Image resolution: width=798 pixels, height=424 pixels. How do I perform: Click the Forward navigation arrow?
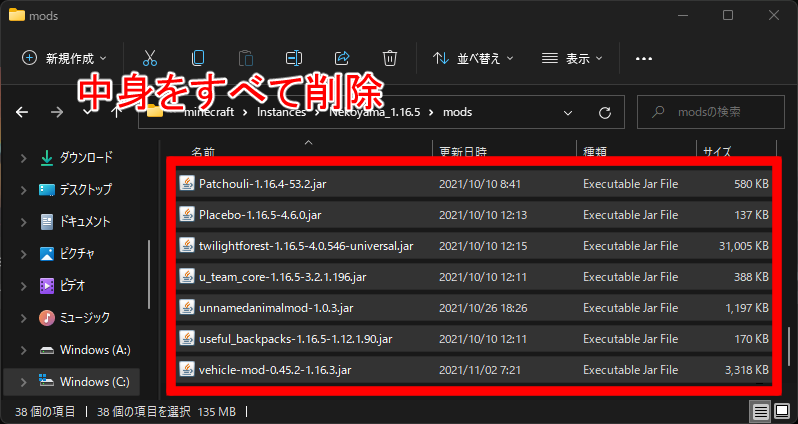[x=56, y=112]
